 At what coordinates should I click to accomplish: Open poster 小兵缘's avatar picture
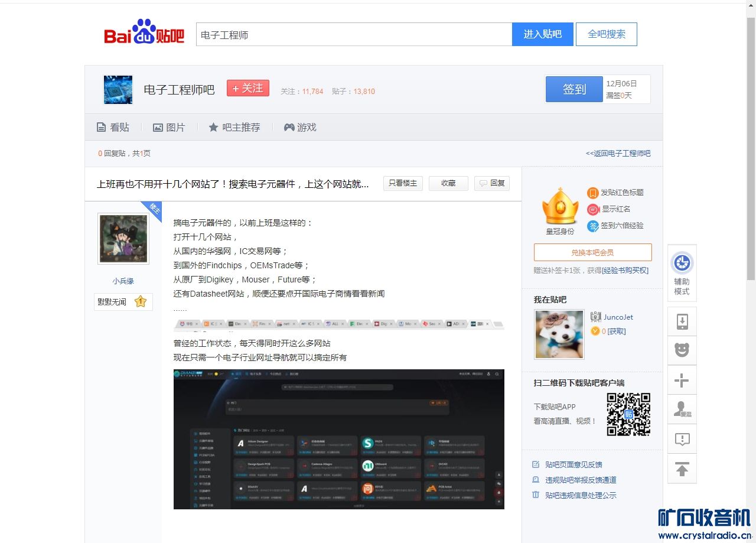pyautogui.click(x=123, y=239)
